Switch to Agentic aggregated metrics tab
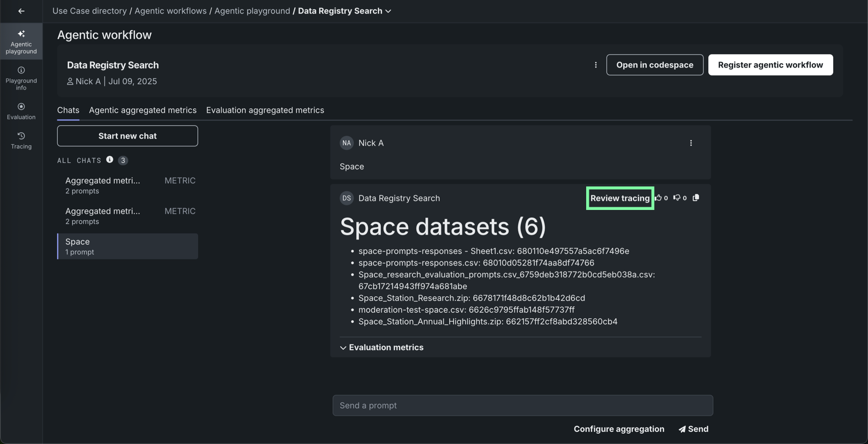The width and height of the screenshot is (868, 444). pos(143,110)
